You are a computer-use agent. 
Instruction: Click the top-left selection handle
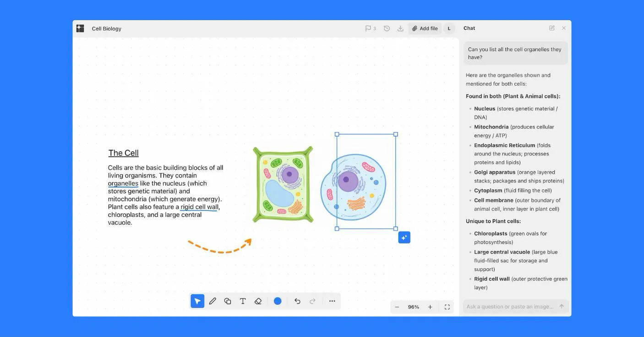pyautogui.click(x=337, y=134)
